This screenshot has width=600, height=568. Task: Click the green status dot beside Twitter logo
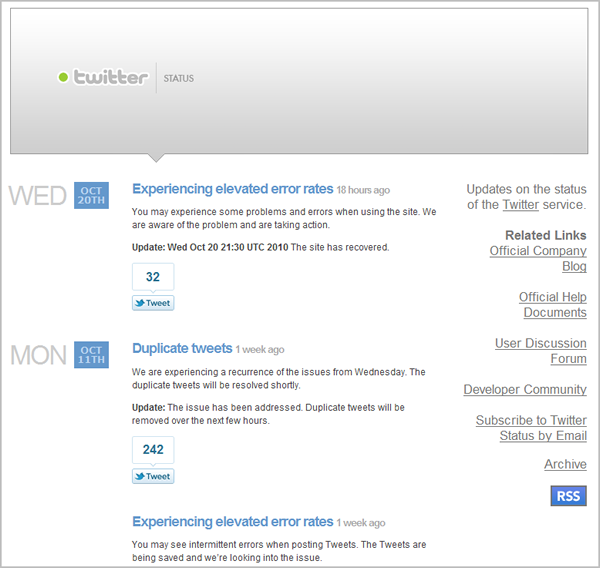coord(63,77)
